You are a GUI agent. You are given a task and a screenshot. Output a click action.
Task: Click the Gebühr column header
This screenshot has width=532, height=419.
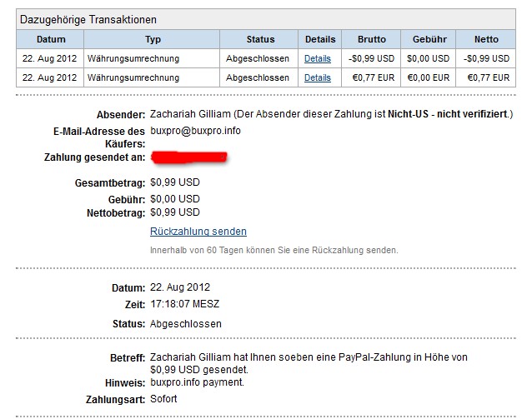(x=429, y=39)
